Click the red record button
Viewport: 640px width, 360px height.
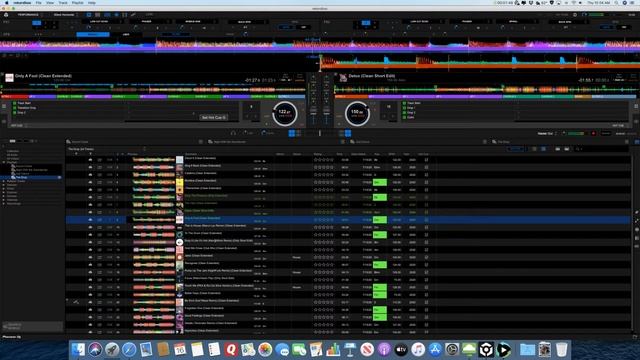593,133
